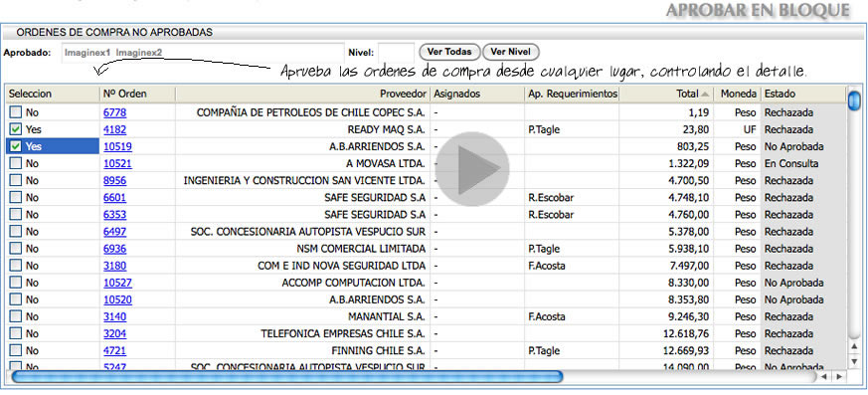
Task: Sort by the Seleccion column header
Action: (x=53, y=95)
